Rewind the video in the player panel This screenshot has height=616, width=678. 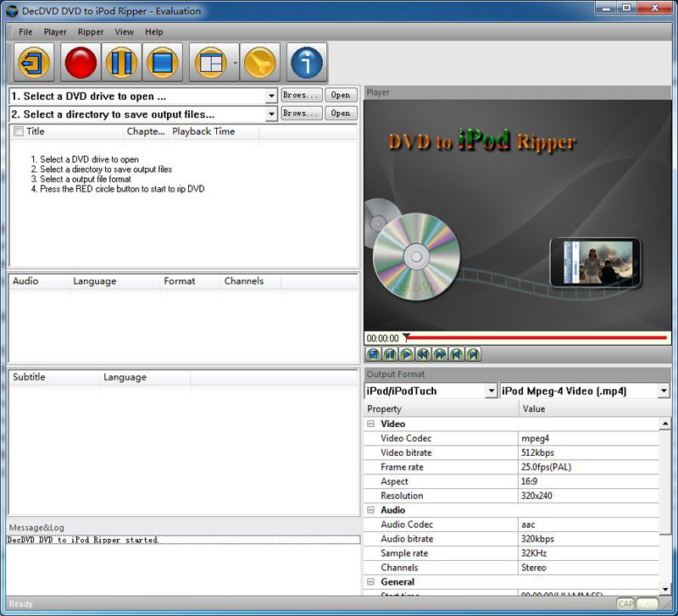(x=423, y=354)
